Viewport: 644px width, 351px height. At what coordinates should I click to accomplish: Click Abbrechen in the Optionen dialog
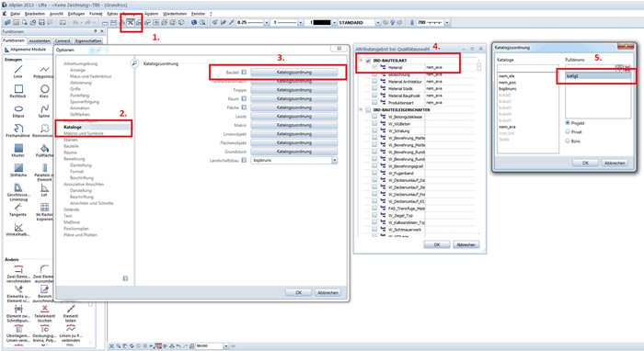(x=328, y=293)
